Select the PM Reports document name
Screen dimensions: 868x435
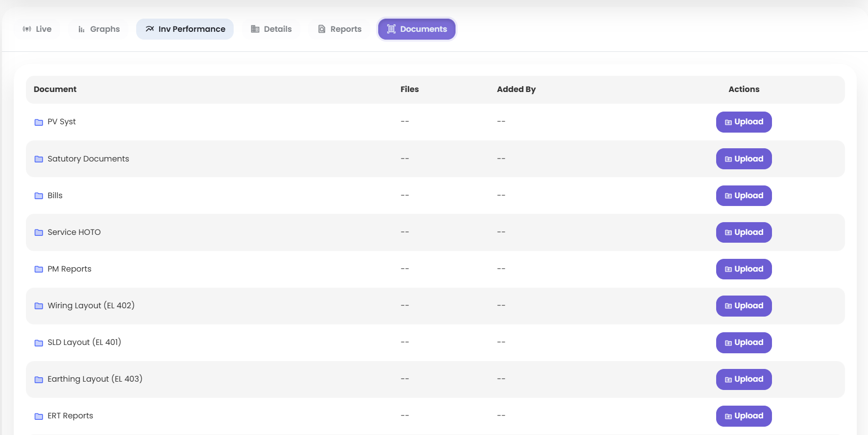[70, 269]
